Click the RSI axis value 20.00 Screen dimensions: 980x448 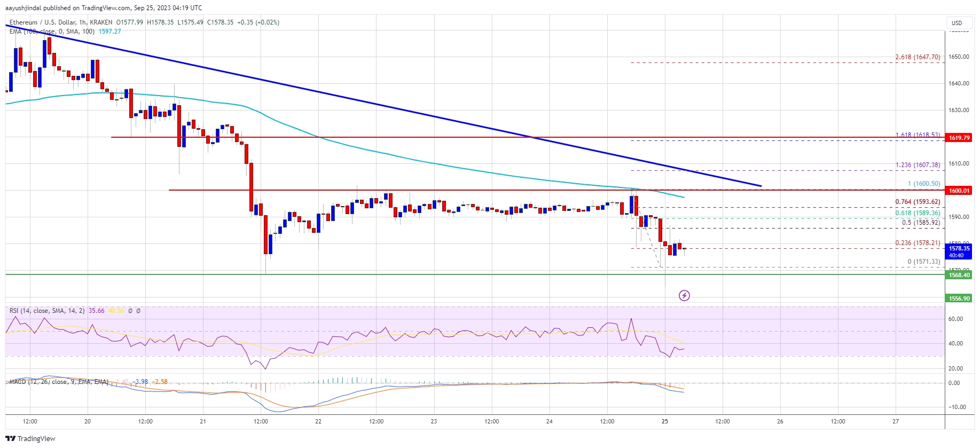(x=955, y=369)
